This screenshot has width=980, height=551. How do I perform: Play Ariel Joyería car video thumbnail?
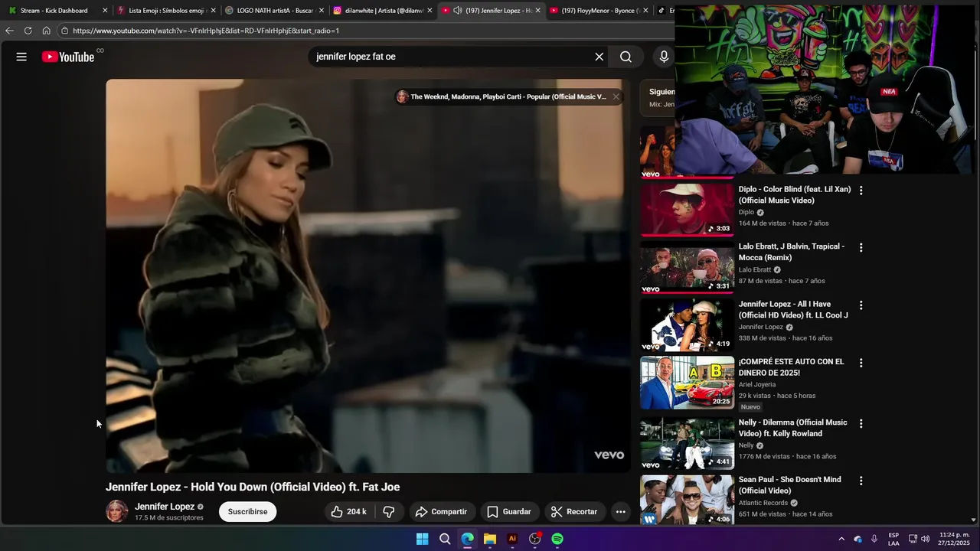point(687,382)
